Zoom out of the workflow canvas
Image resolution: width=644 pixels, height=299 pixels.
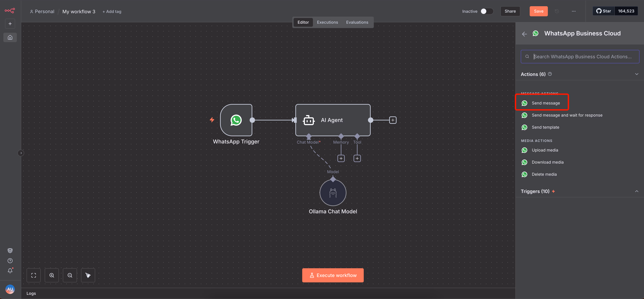(x=70, y=275)
